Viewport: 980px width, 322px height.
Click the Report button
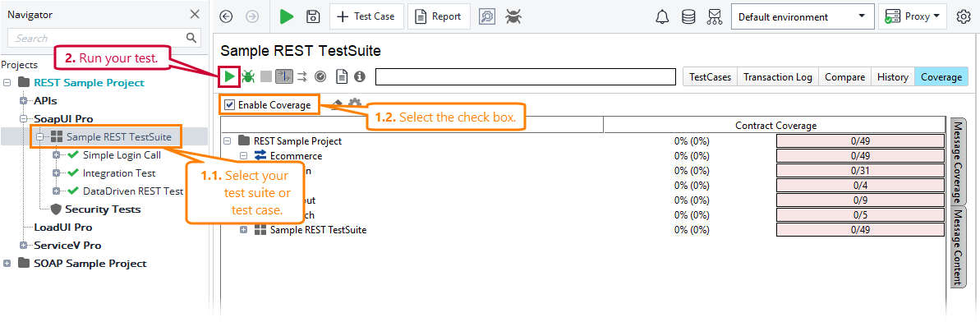[x=439, y=17]
